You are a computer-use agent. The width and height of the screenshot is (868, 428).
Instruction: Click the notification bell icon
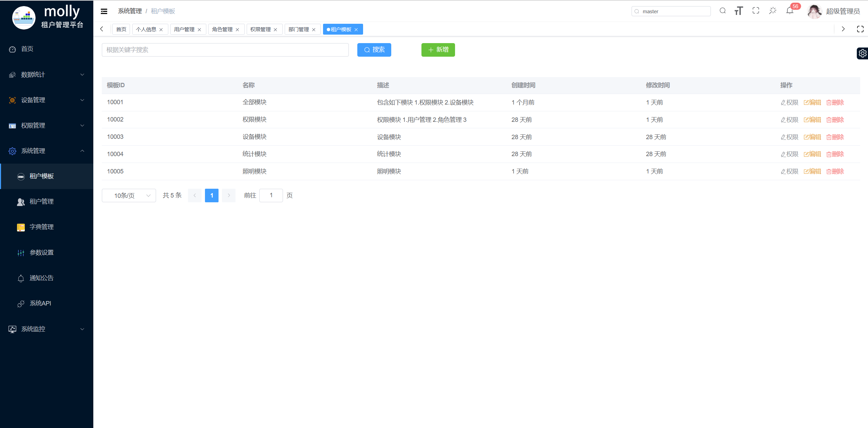tap(790, 11)
